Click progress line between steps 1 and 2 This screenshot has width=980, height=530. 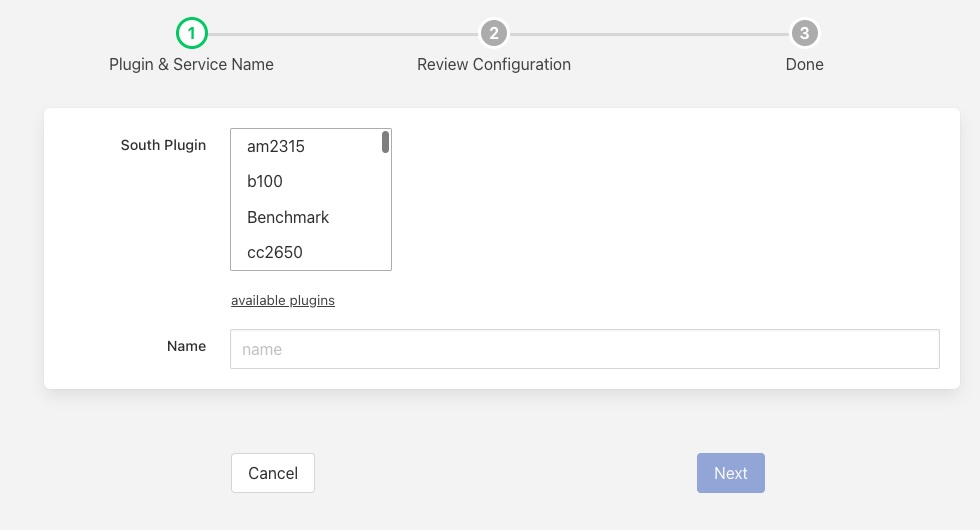[x=342, y=34]
